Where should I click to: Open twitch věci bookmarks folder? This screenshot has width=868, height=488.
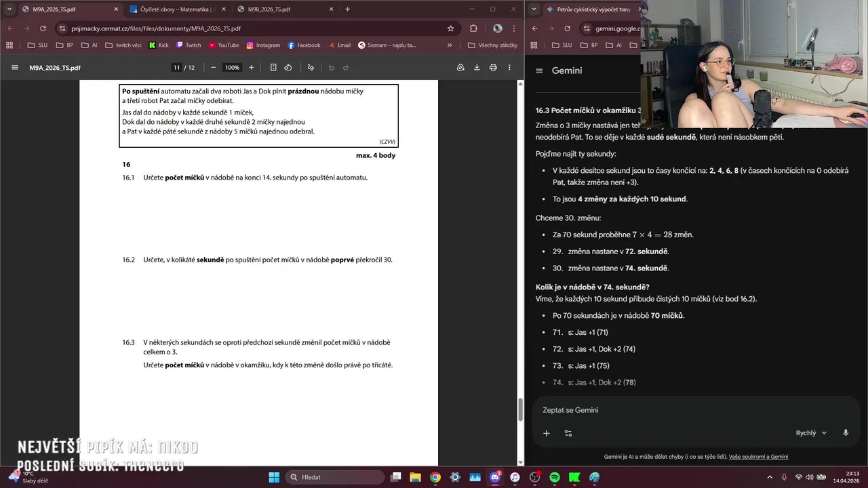(123, 45)
